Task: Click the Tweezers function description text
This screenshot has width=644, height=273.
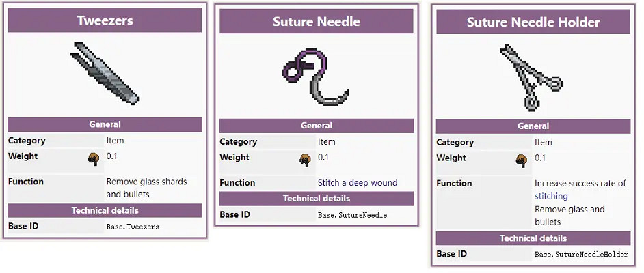Action: pyautogui.click(x=146, y=188)
